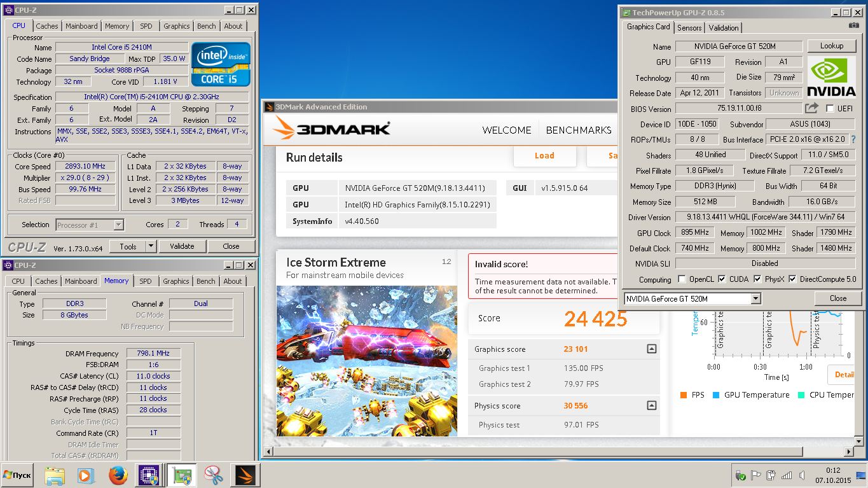868x488 pixels.
Task: Click the Tools button in CPU-Z
Action: [128, 246]
